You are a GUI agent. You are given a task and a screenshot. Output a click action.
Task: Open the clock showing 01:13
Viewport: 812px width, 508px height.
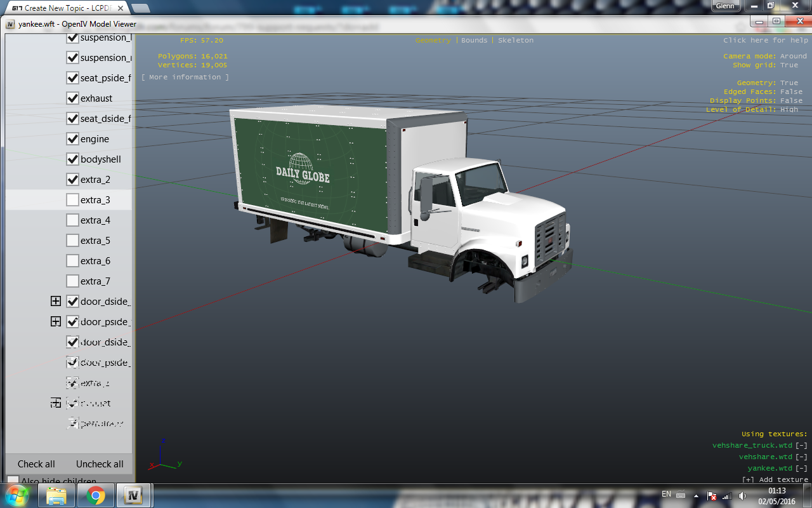(x=776, y=495)
